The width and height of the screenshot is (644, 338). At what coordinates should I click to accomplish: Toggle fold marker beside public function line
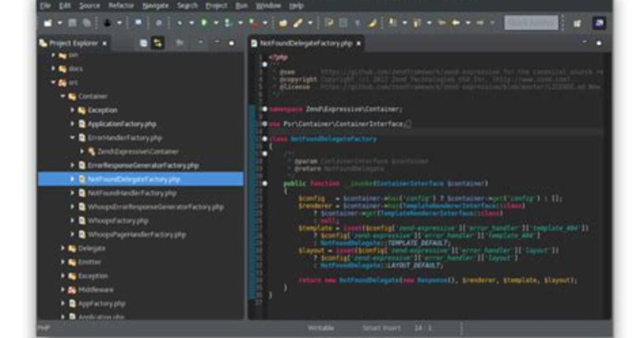(265, 184)
